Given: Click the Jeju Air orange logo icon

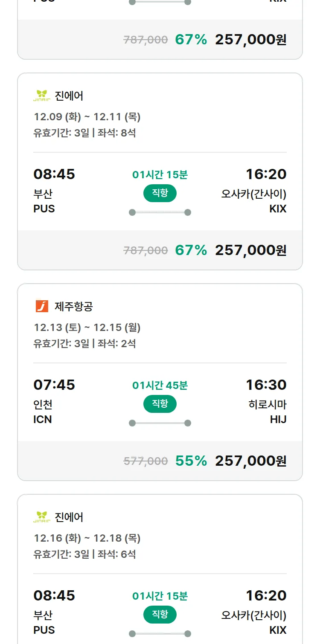Looking at the screenshot, I should 42,306.
